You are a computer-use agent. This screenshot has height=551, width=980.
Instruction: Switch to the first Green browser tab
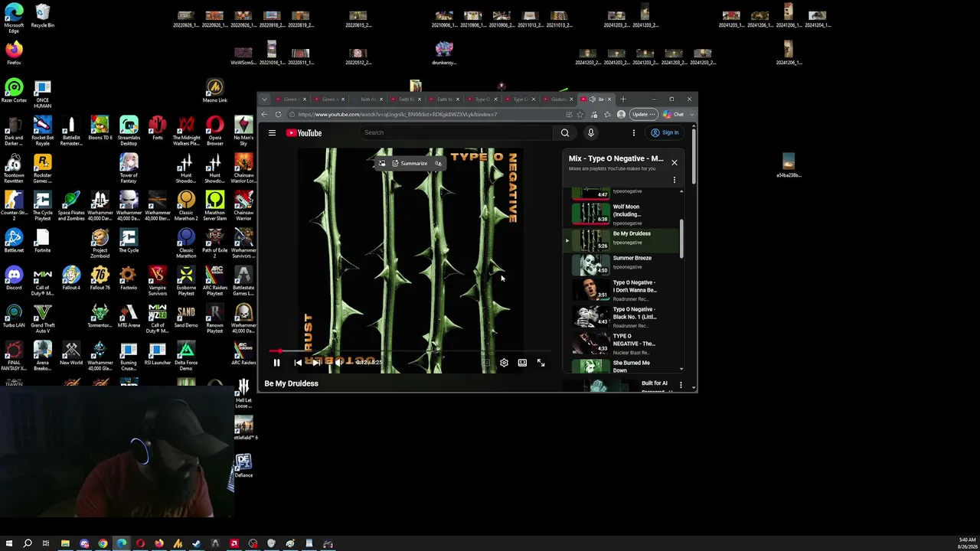pyautogui.click(x=291, y=99)
